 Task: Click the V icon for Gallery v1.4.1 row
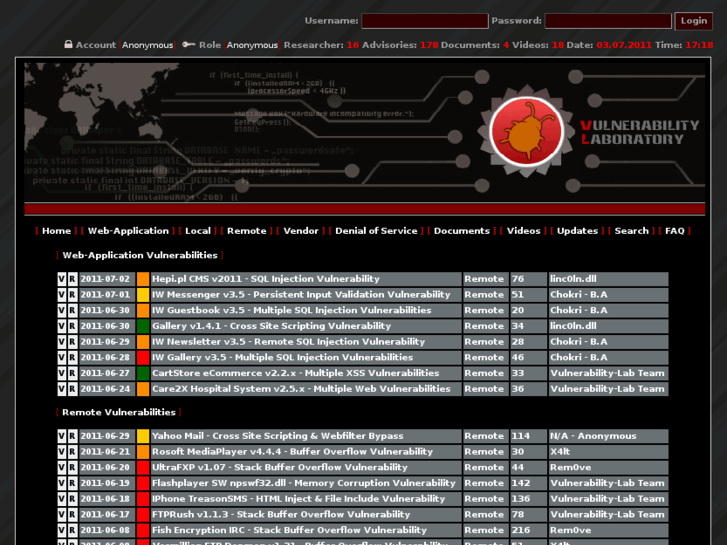pos(62,327)
